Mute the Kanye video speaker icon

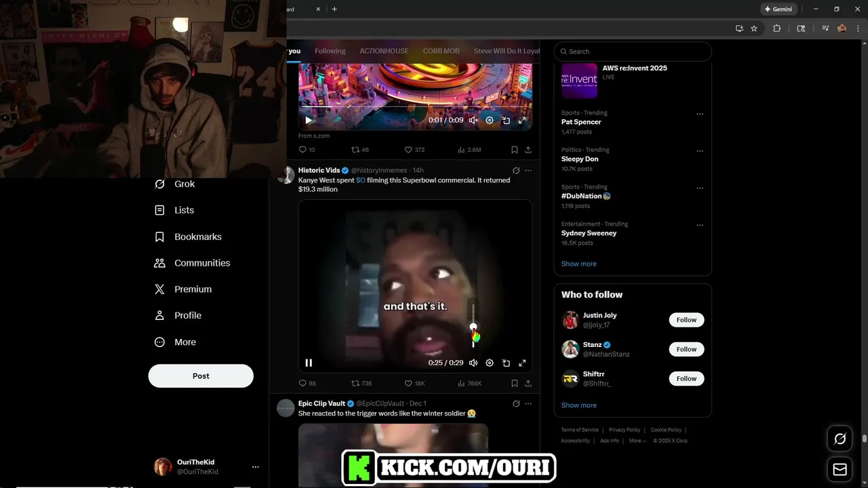coord(473,363)
